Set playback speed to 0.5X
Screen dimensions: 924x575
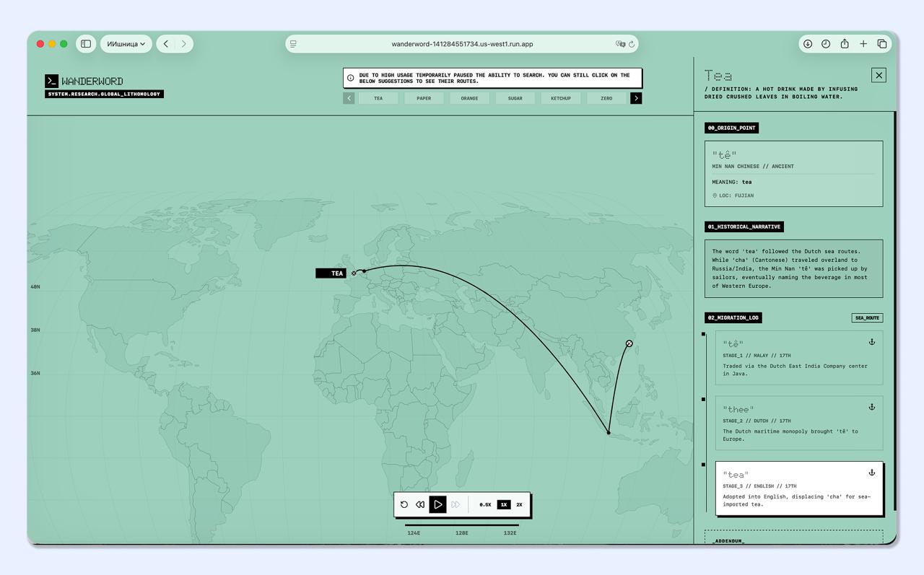click(485, 505)
